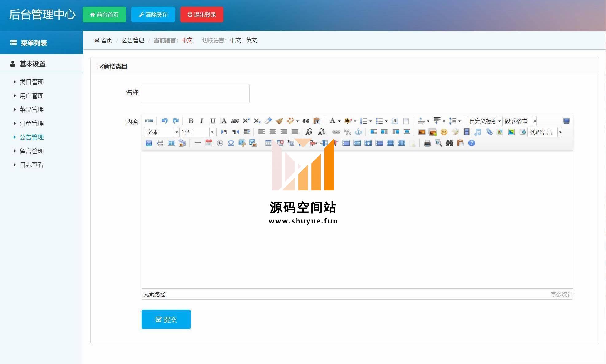Toggle underline formatting

tap(213, 121)
